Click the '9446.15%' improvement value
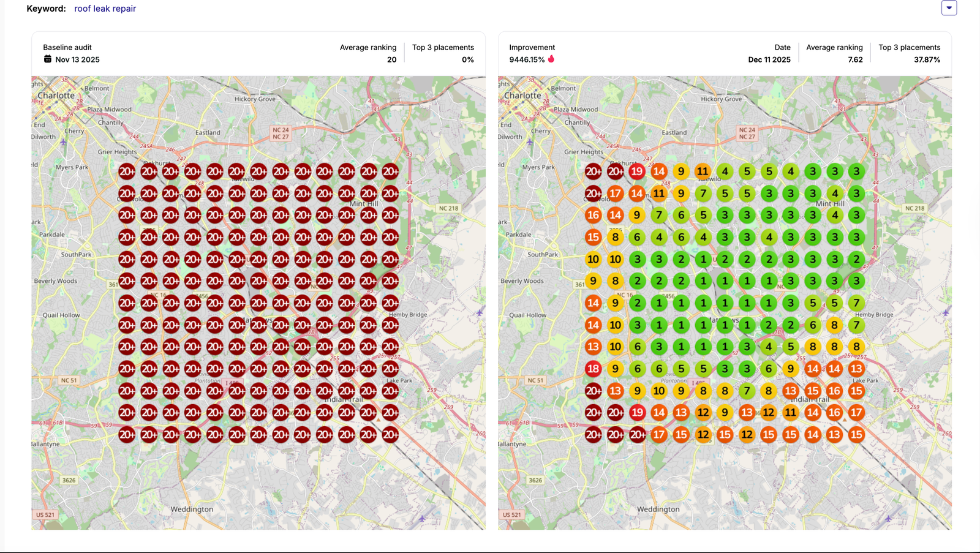 pyautogui.click(x=527, y=59)
